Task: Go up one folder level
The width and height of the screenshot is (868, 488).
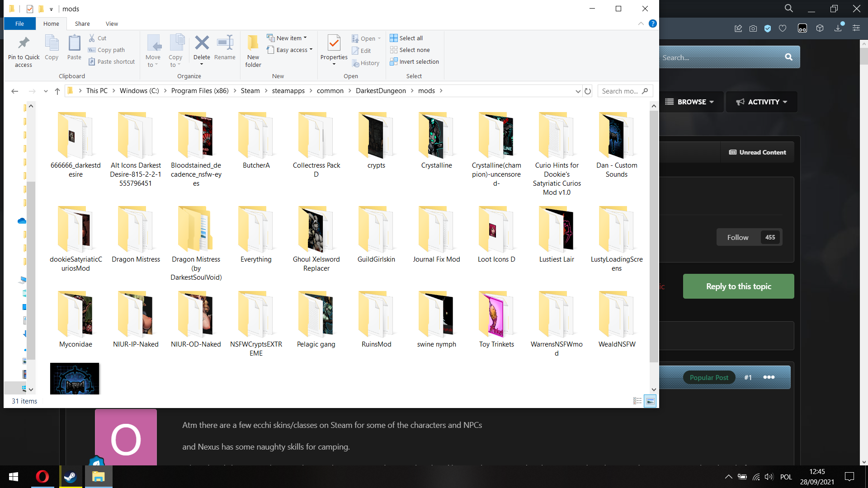Action: click(57, 91)
